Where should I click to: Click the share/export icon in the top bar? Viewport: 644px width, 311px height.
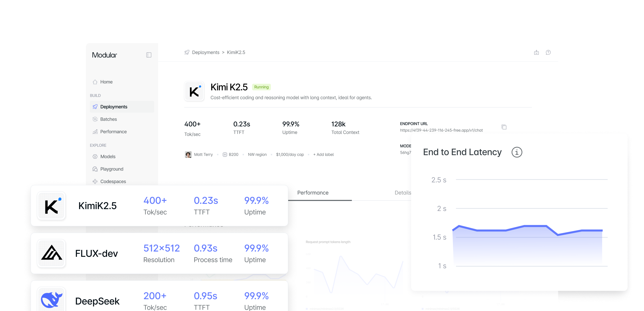coord(536,53)
